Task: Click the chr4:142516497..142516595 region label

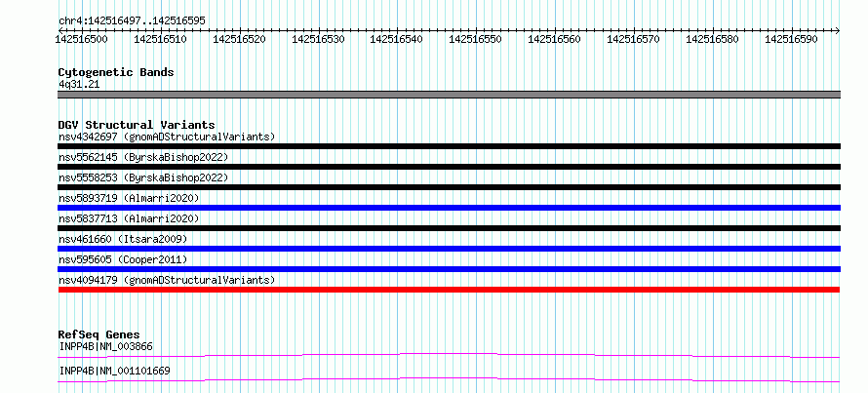Action: 133,21
